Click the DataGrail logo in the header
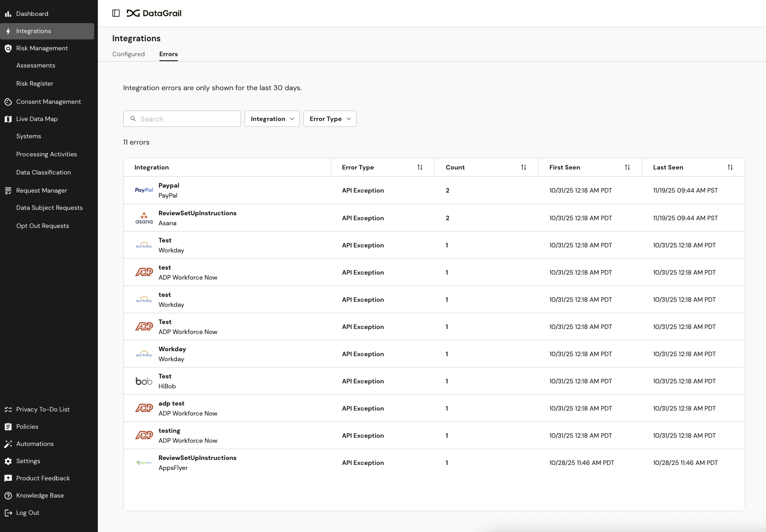 [154, 13]
